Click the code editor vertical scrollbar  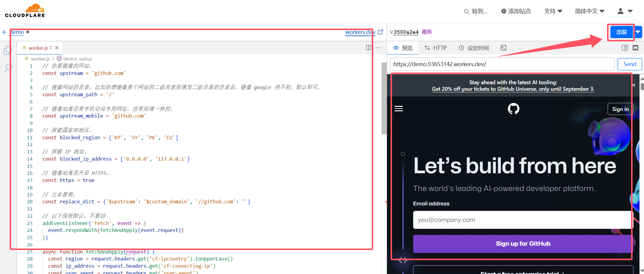[x=384, y=98]
